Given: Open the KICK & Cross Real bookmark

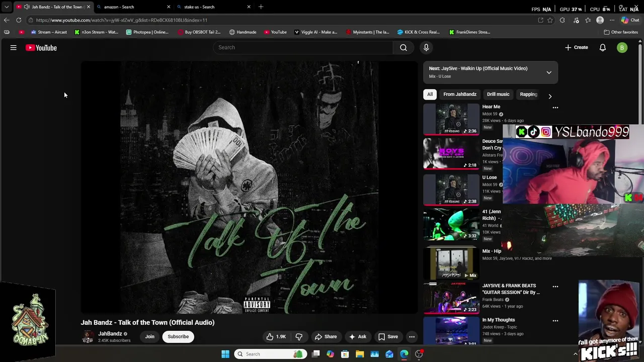Looking at the screenshot, I should (418, 32).
